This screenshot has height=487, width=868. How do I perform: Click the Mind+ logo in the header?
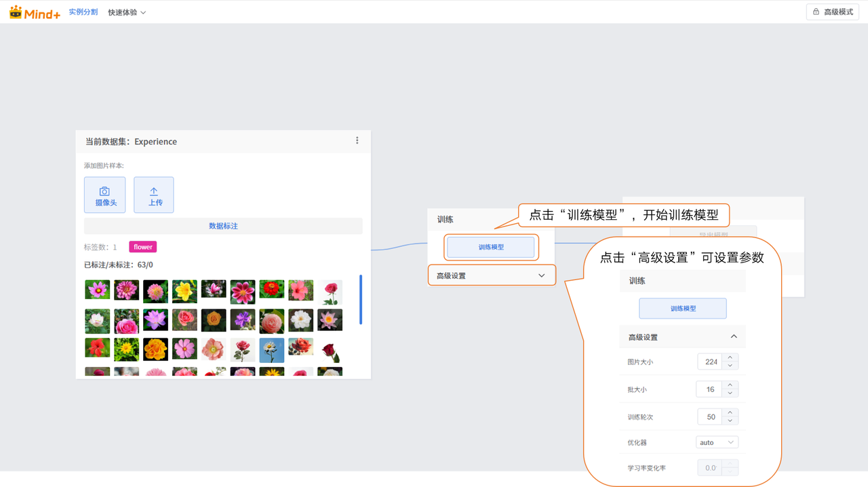(x=35, y=12)
